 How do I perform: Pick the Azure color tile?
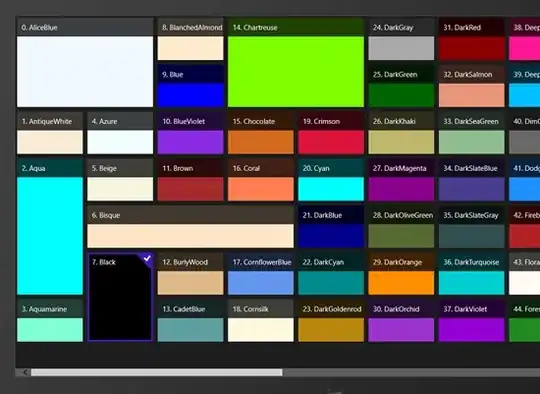pos(120,133)
